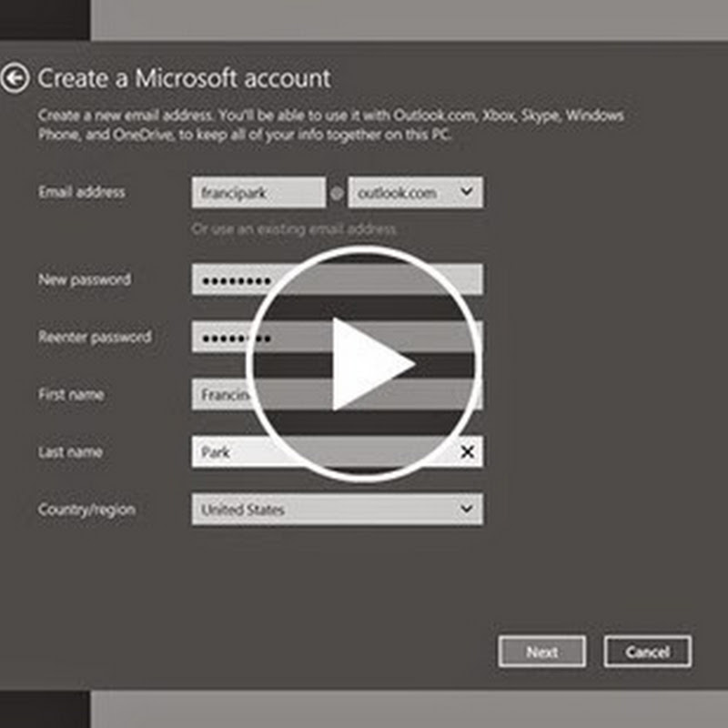Select the New password input field

point(337,279)
